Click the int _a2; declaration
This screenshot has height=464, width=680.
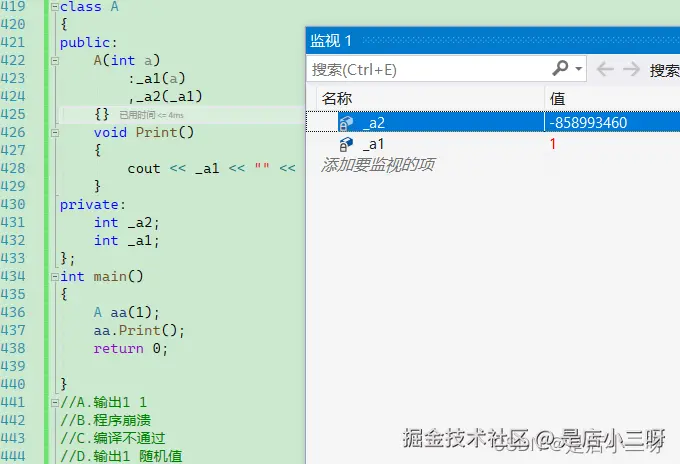pyautogui.click(x=127, y=222)
